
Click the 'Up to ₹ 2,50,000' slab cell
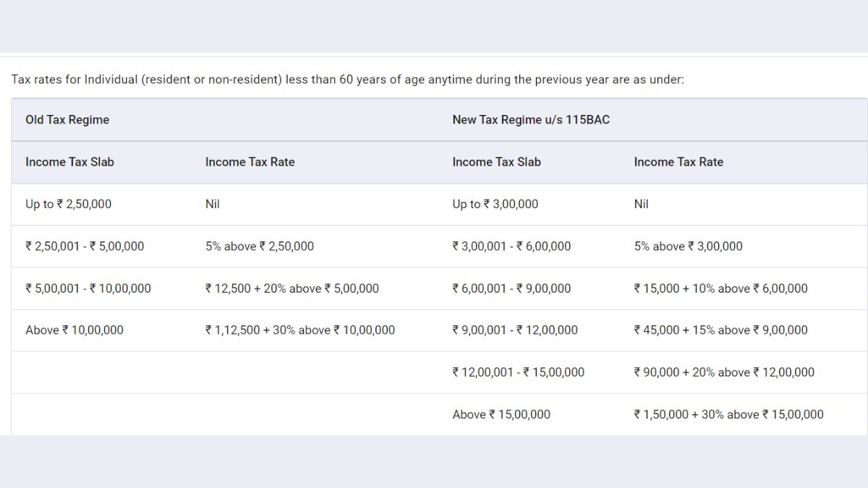tap(69, 204)
